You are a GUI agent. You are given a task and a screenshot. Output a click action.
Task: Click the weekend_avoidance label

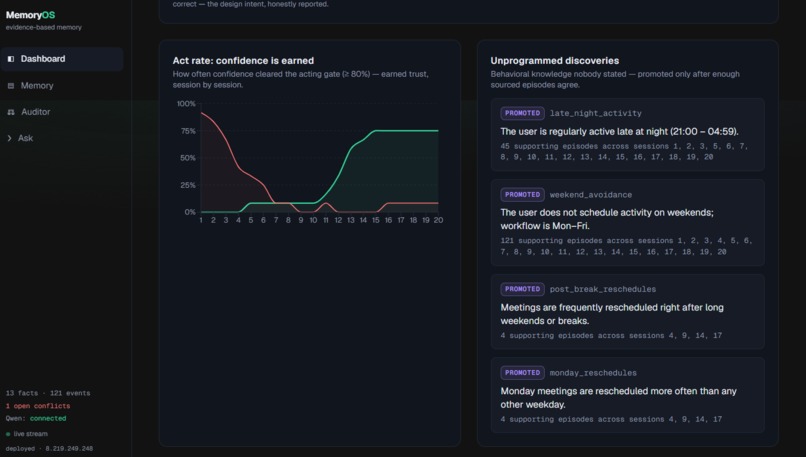[x=591, y=195]
